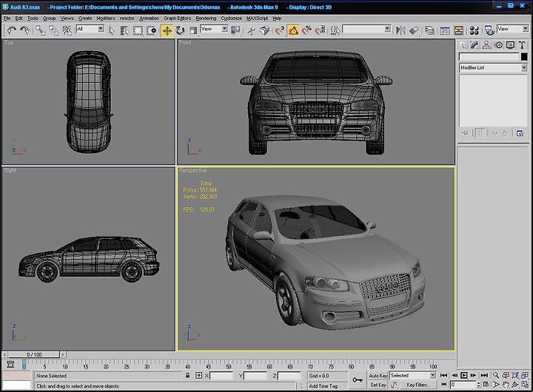Click the Mirror tool icon
The height and width of the screenshot is (392, 533).
(x=400, y=31)
